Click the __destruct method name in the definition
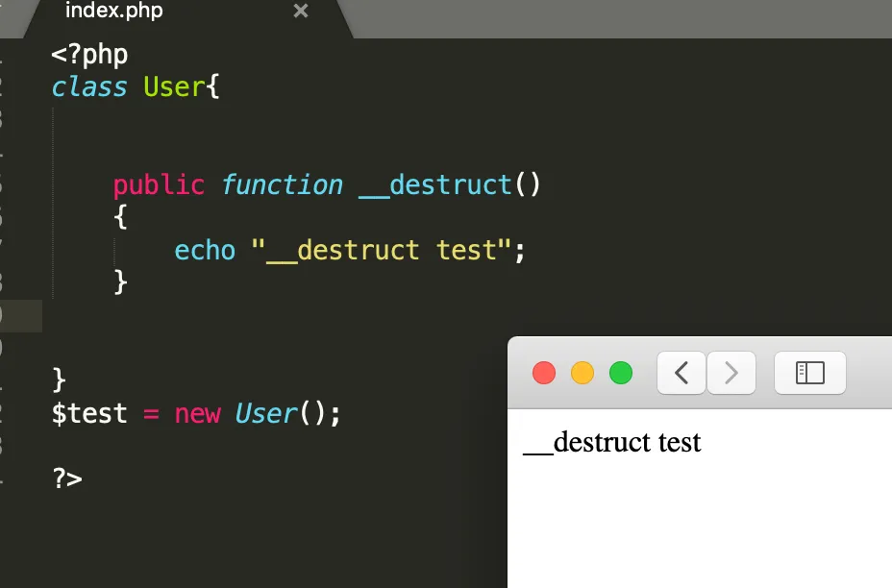 [435, 184]
